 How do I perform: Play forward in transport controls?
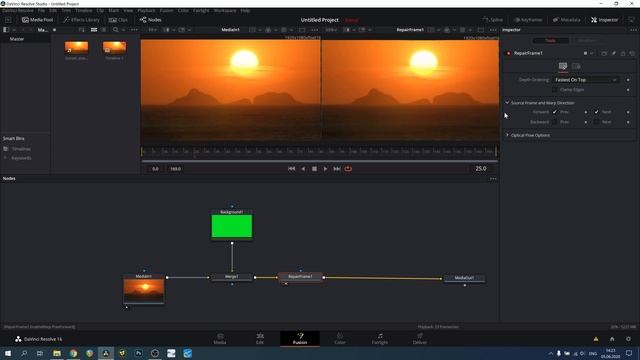tap(325, 169)
